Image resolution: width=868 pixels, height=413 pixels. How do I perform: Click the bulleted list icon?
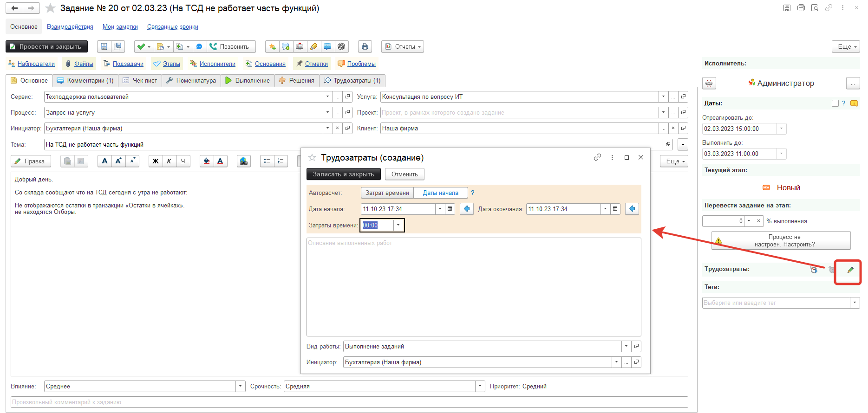point(267,161)
